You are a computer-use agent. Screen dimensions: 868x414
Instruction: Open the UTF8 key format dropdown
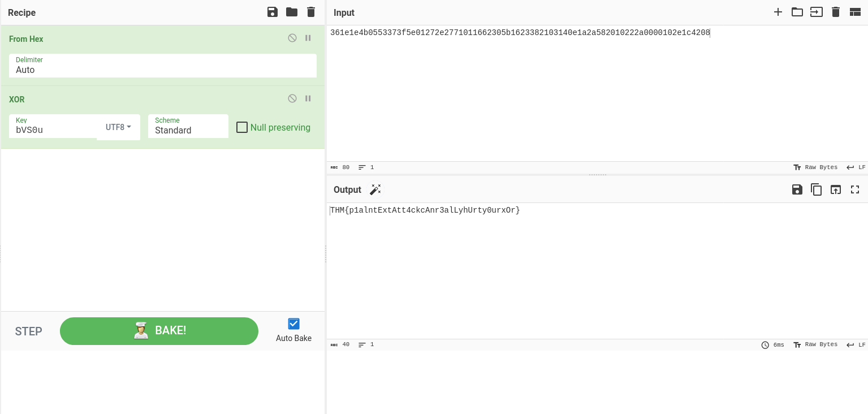118,127
